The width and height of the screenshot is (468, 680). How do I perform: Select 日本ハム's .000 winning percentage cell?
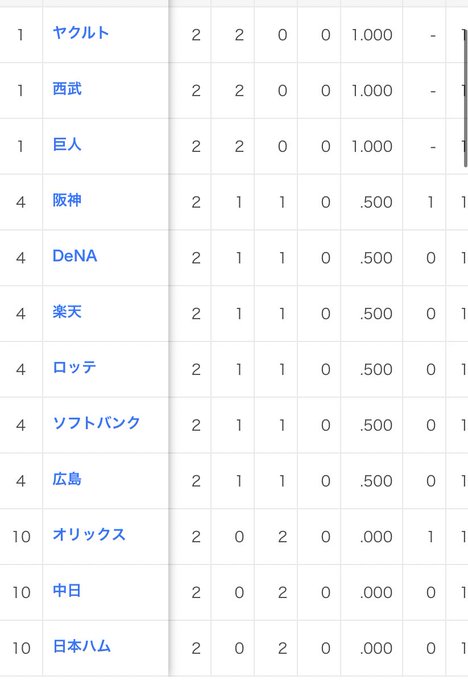[372, 648]
